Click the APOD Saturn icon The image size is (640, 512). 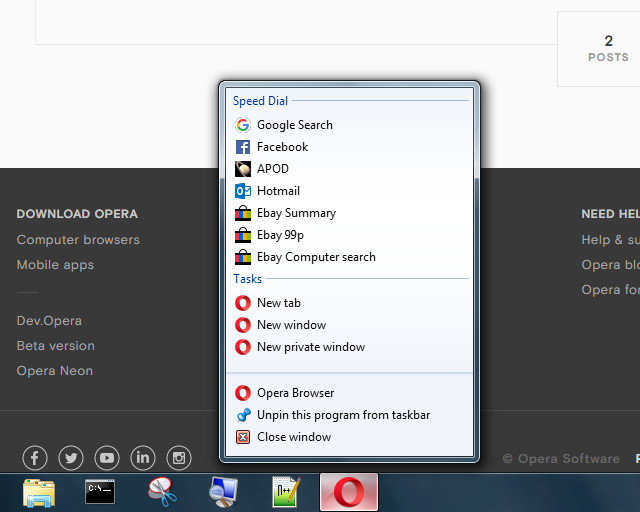click(243, 169)
